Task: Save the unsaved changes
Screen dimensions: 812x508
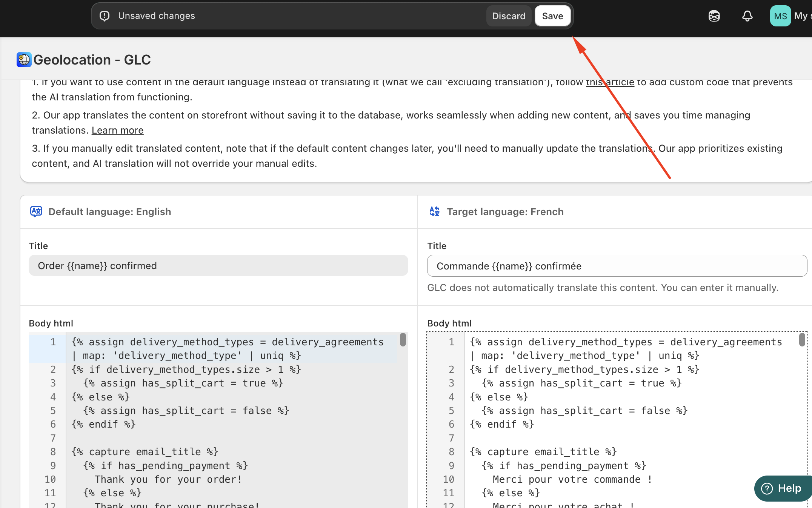Action: (x=552, y=16)
